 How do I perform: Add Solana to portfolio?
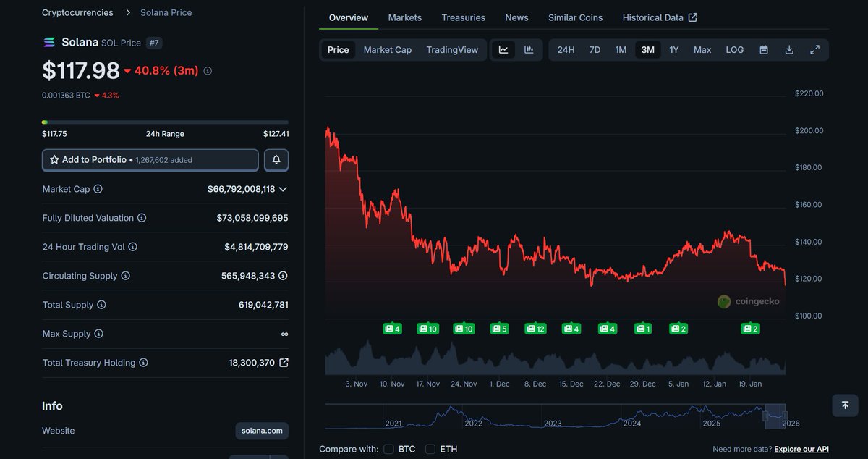(x=150, y=160)
